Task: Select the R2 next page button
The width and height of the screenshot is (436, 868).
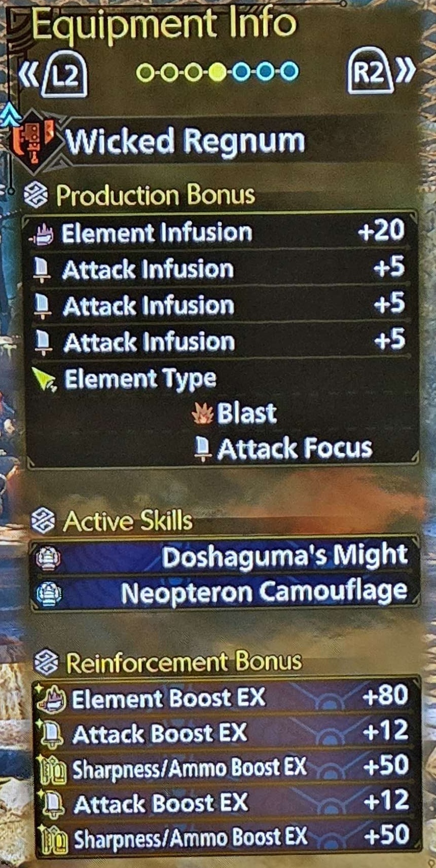Action: (x=370, y=71)
